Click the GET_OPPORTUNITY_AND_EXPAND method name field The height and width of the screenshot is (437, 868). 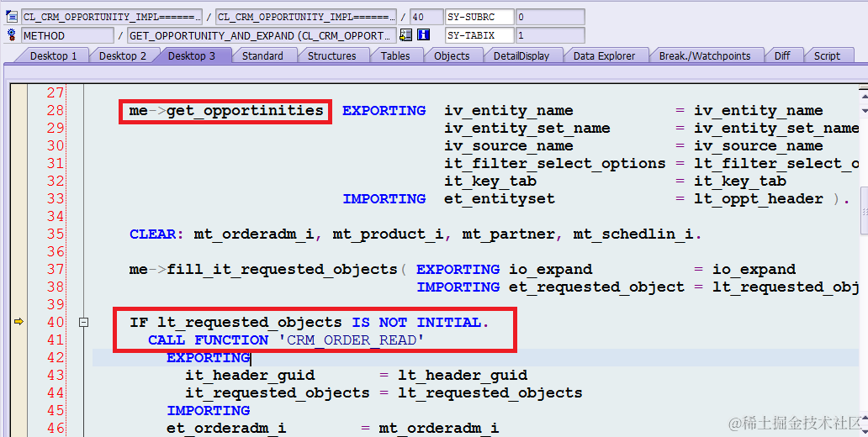click(262, 35)
